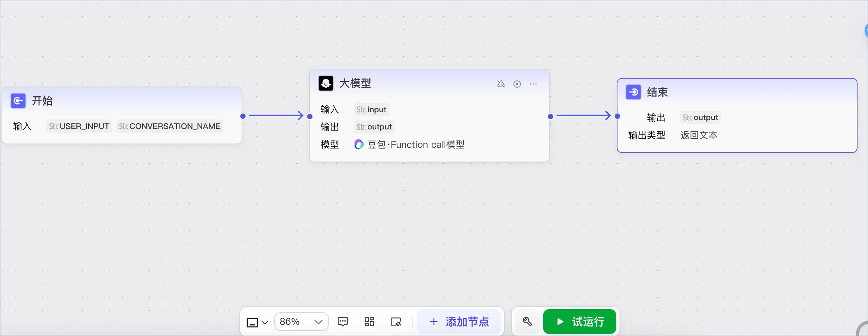Click the 返回文本 output type
The height and width of the screenshot is (336, 868).
[x=699, y=135]
